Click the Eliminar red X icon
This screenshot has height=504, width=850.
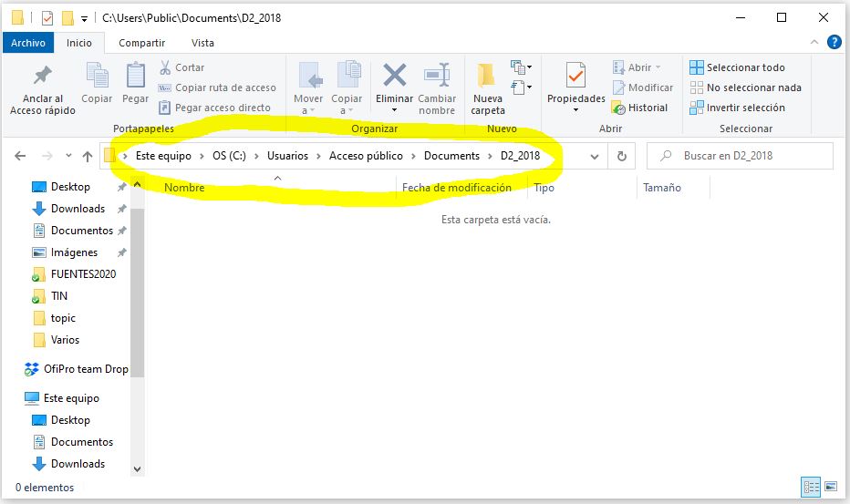(394, 76)
